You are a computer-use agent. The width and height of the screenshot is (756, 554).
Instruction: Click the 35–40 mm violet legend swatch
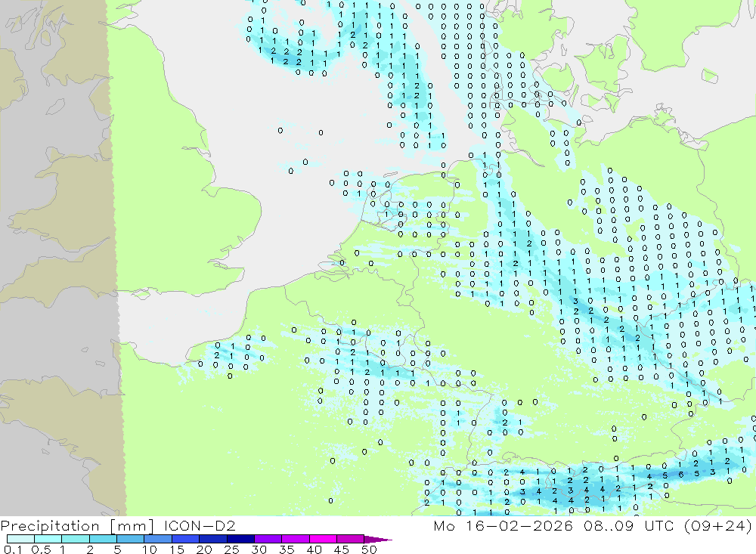point(295,539)
